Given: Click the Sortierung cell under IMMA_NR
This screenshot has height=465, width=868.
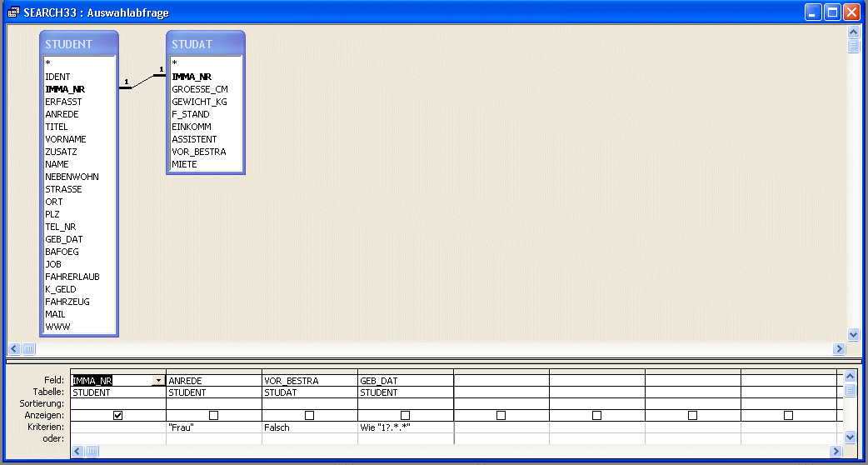Looking at the screenshot, I should (x=118, y=404).
